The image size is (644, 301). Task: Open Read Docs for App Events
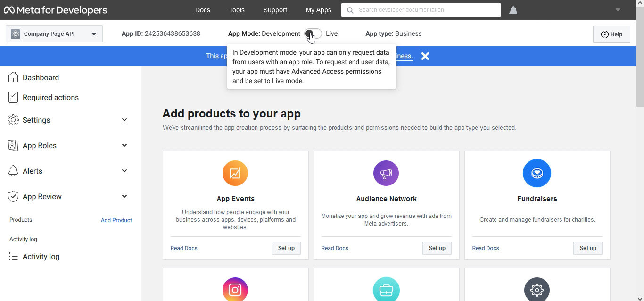tap(184, 248)
